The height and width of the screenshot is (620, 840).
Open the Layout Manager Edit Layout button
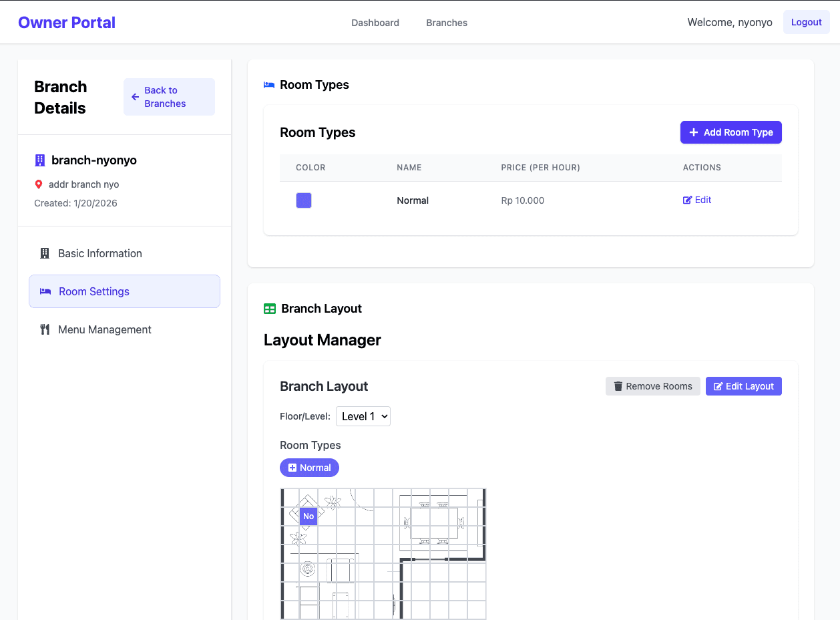click(x=743, y=386)
